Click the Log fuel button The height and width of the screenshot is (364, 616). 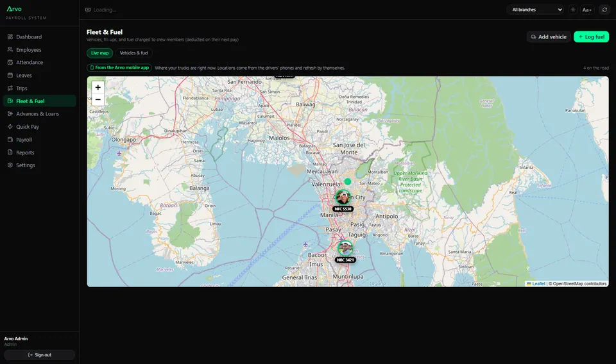click(591, 37)
